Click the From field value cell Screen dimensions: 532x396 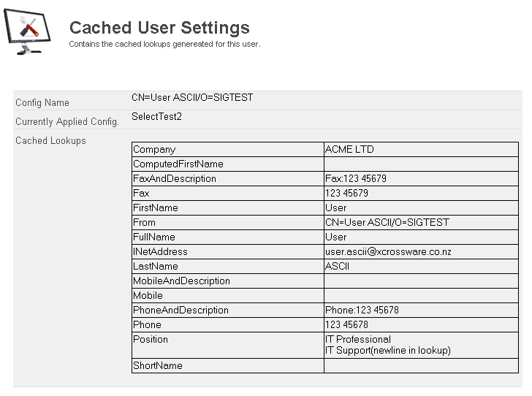[x=387, y=223]
